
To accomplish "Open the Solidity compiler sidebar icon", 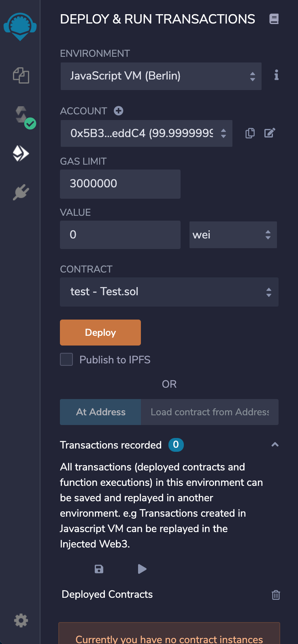I will [x=24, y=117].
